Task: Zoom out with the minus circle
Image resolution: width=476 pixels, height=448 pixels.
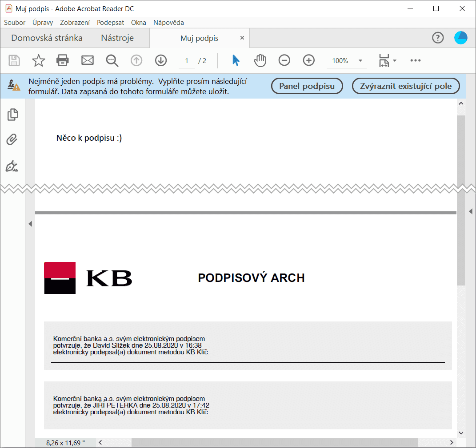Action: click(x=284, y=60)
